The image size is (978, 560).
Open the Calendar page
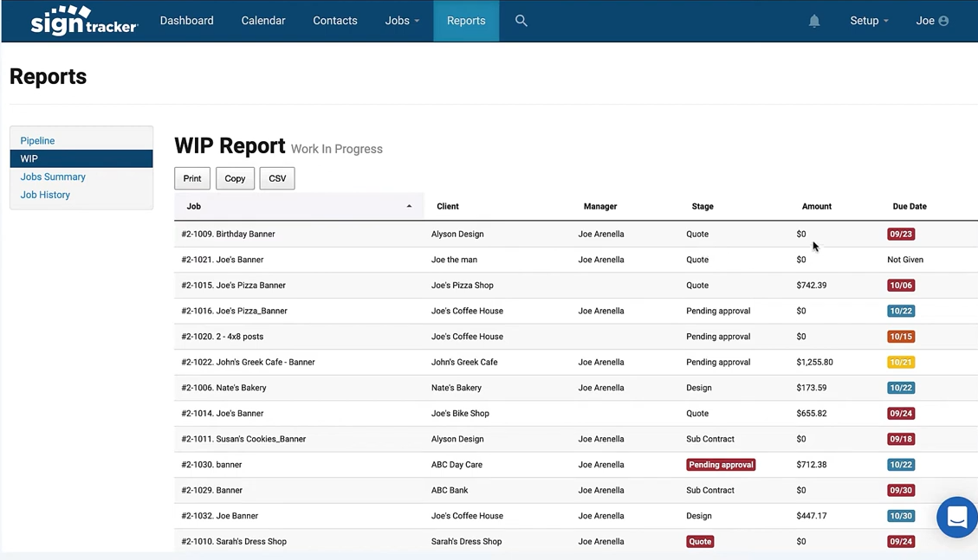[x=263, y=21]
